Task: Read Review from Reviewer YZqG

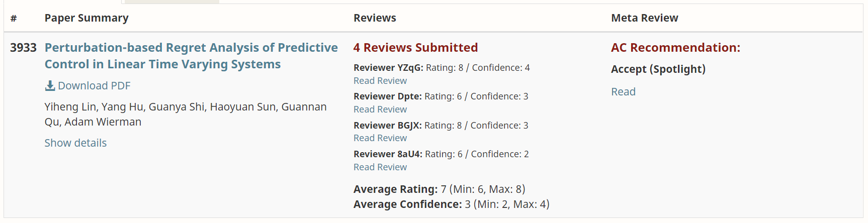Action: click(x=380, y=81)
